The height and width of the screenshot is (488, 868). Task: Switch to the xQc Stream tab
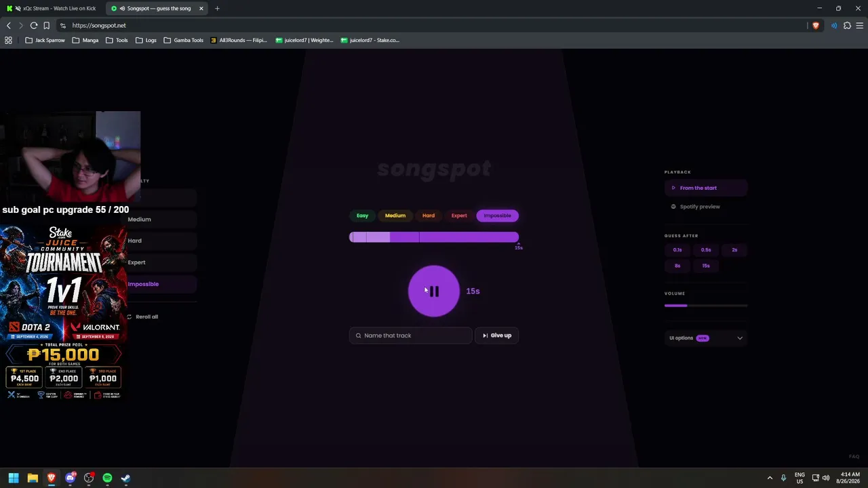tap(54, 8)
